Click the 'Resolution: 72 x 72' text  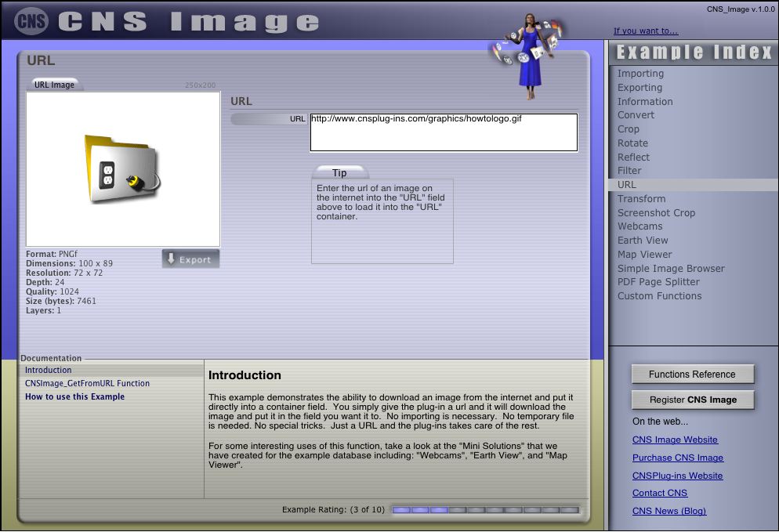point(64,273)
